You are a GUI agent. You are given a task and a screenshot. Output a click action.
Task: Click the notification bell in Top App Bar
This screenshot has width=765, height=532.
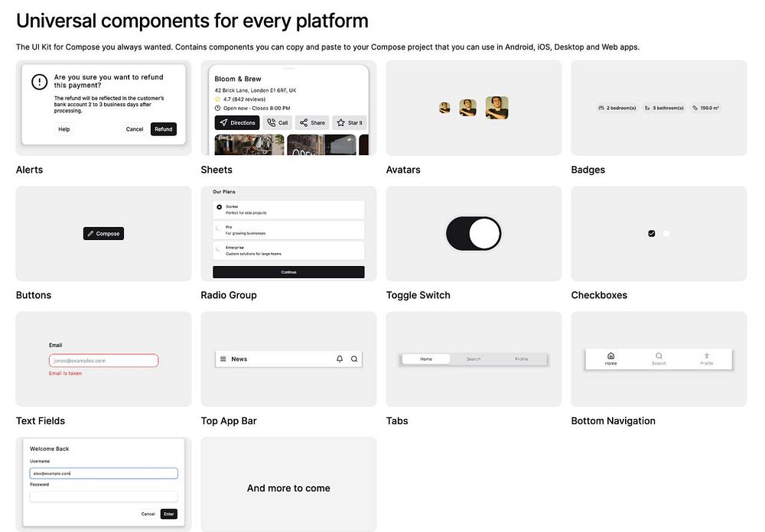[x=340, y=359]
